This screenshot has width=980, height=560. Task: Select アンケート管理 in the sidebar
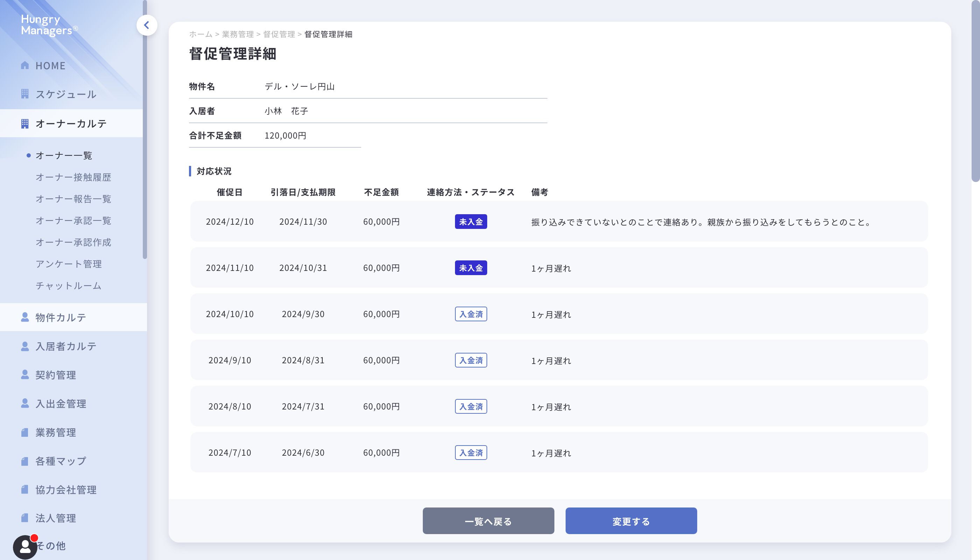pyautogui.click(x=69, y=264)
